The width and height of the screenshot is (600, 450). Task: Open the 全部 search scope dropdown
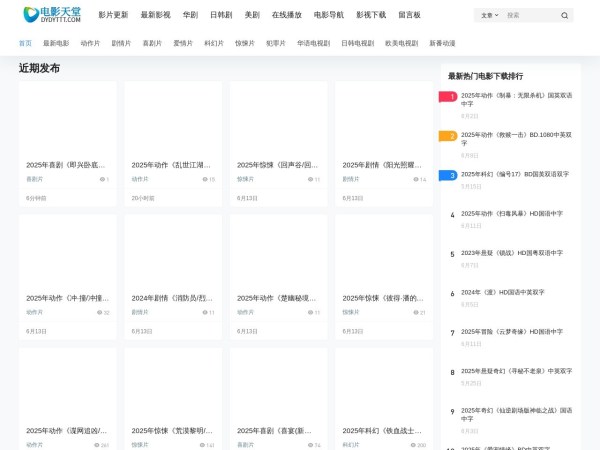click(487, 16)
